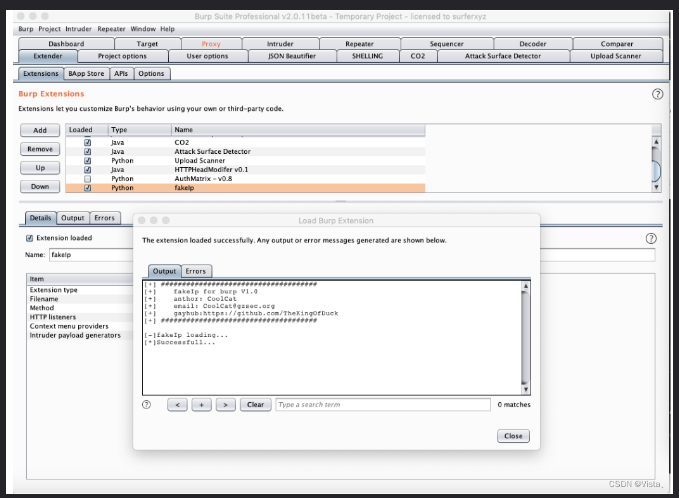This screenshot has height=498, width=679.
Task: Toggle the Upload Scanner loaded checkbox
Action: pyautogui.click(x=87, y=161)
